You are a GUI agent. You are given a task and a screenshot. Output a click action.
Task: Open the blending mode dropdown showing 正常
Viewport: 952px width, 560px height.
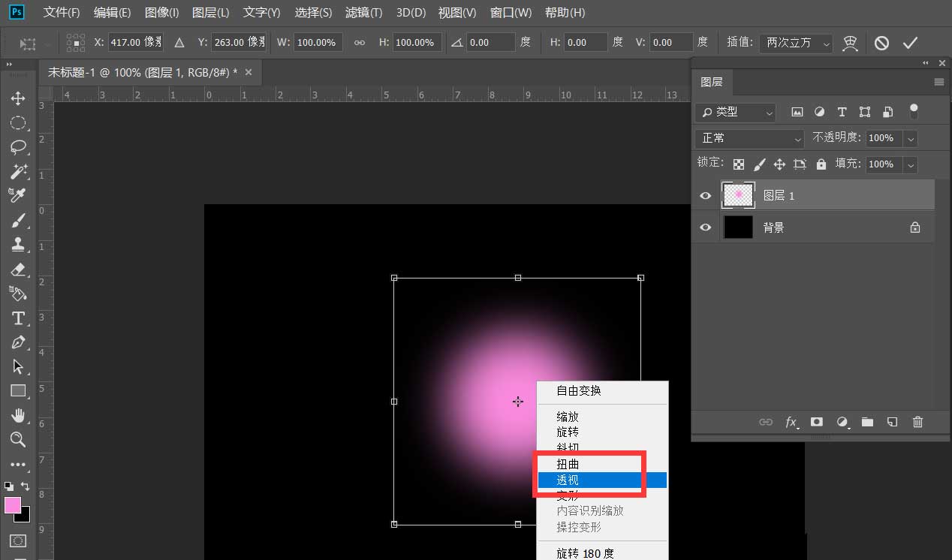pos(749,138)
